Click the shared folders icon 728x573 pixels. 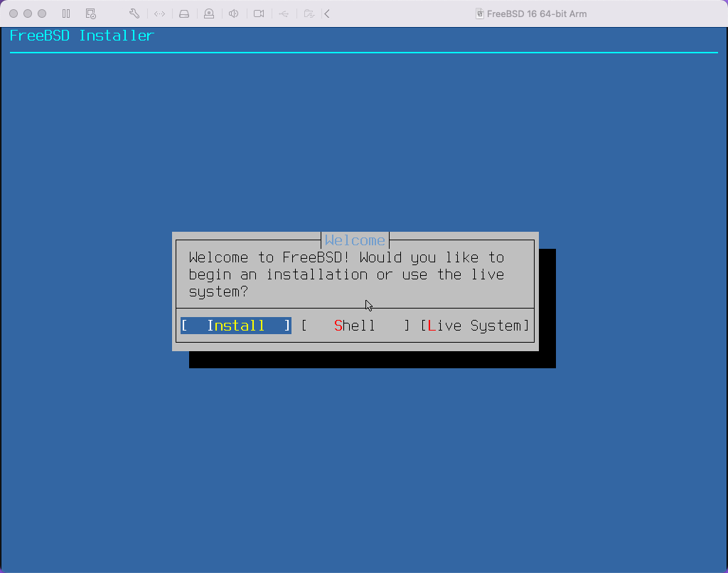point(309,14)
